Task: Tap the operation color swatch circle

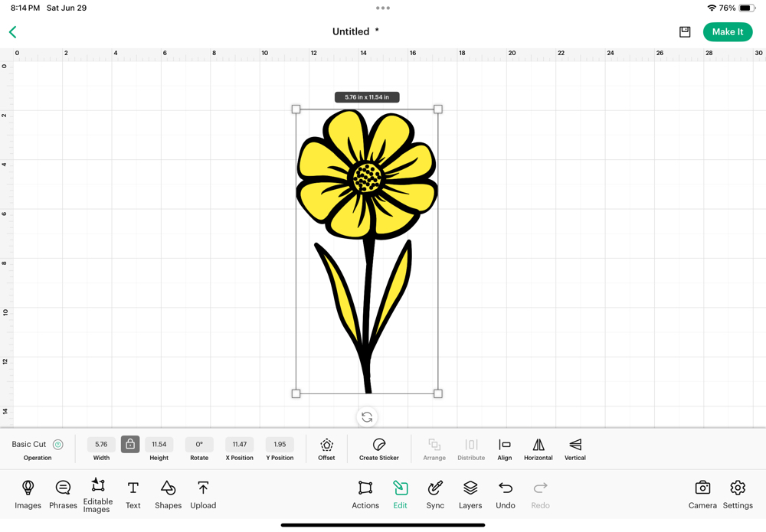Action: click(x=58, y=444)
